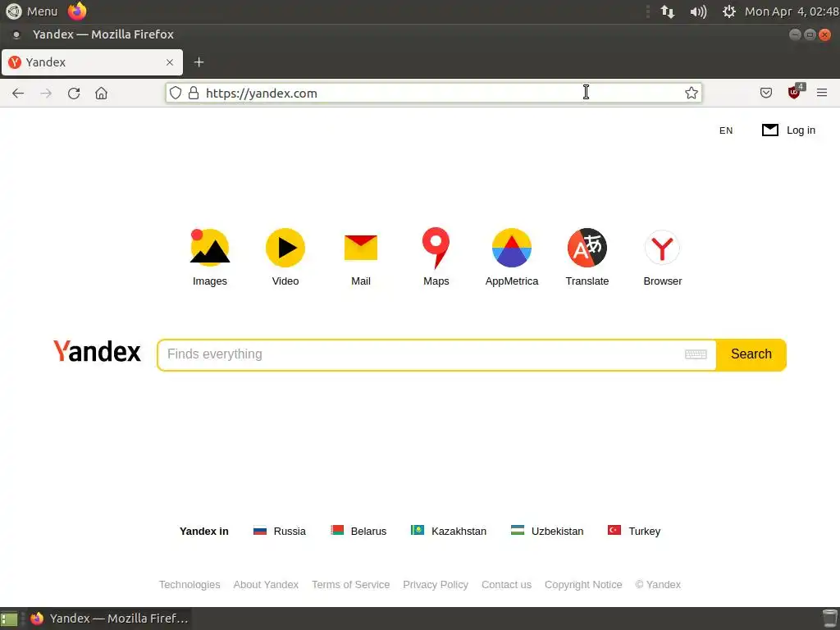Open tracking protection shield icon

[176, 93]
